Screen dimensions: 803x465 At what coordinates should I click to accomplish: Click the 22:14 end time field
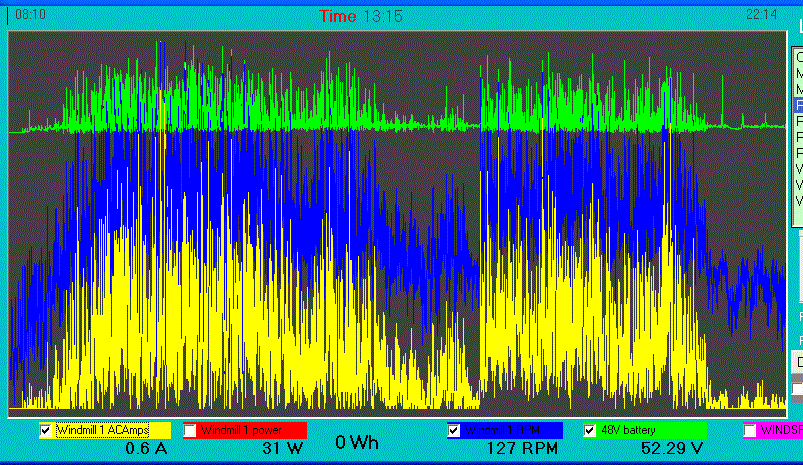pyautogui.click(x=762, y=16)
